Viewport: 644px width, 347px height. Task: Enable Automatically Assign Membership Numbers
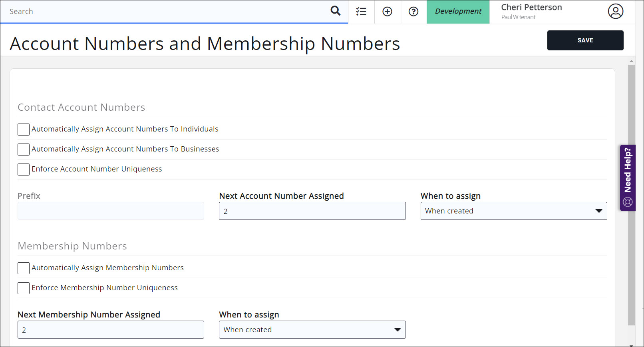click(x=24, y=268)
